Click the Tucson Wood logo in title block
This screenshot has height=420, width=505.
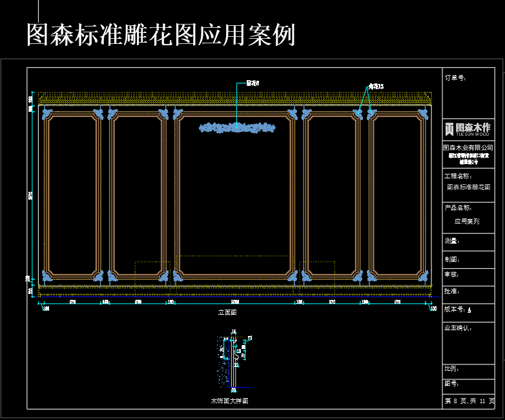[468, 129]
